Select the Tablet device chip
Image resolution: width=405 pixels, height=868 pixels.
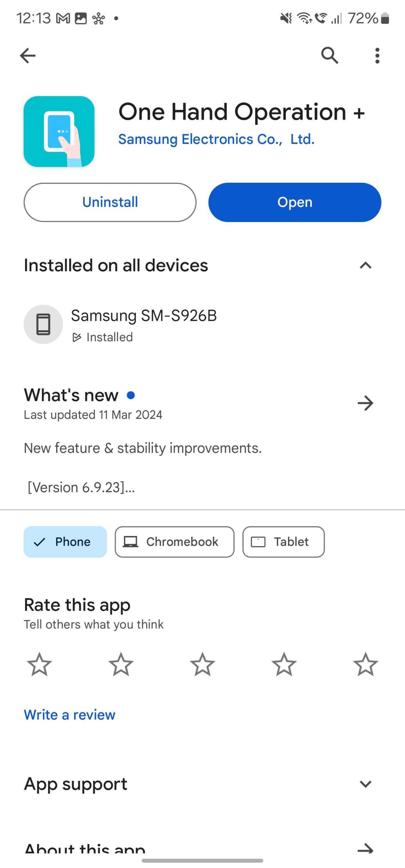point(283,541)
